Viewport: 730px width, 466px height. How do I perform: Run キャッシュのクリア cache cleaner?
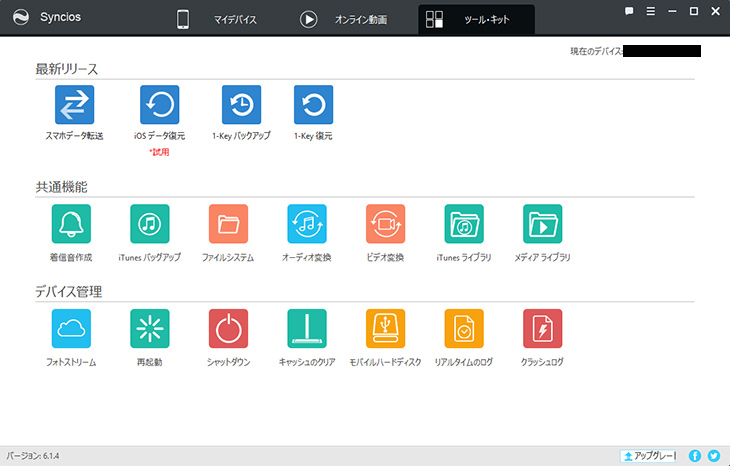coord(307,328)
